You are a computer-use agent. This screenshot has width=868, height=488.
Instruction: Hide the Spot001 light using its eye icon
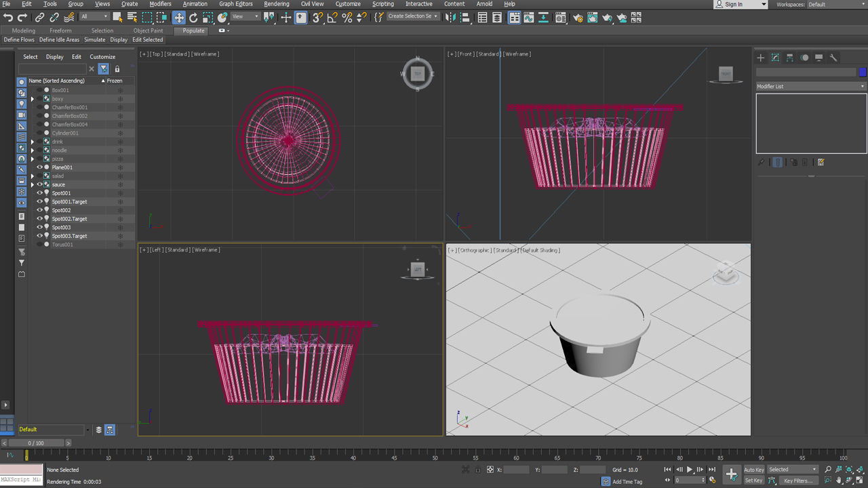pyautogui.click(x=39, y=193)
